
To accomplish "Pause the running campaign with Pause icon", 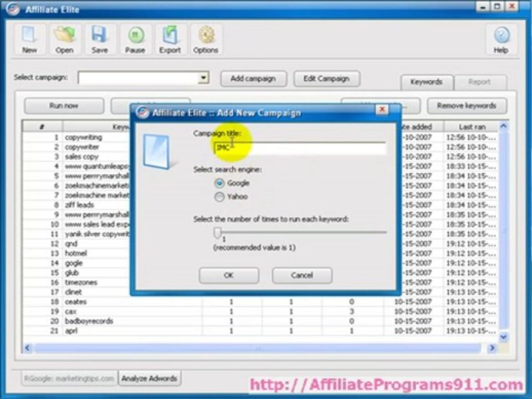I will tap(135, 39).
